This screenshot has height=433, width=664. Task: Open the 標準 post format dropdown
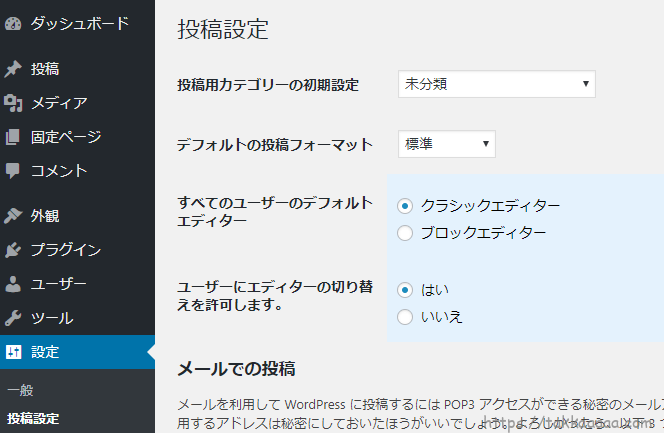(x=447, y=144)
